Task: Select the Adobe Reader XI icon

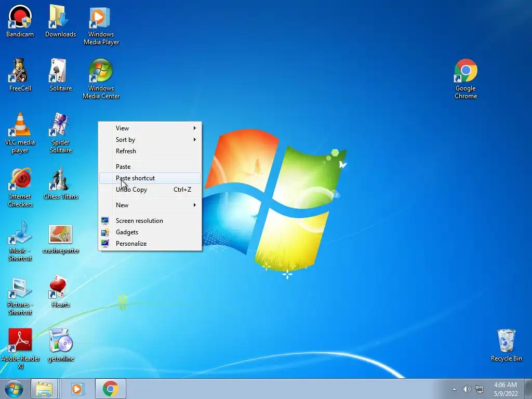Action: coord(20,349)
